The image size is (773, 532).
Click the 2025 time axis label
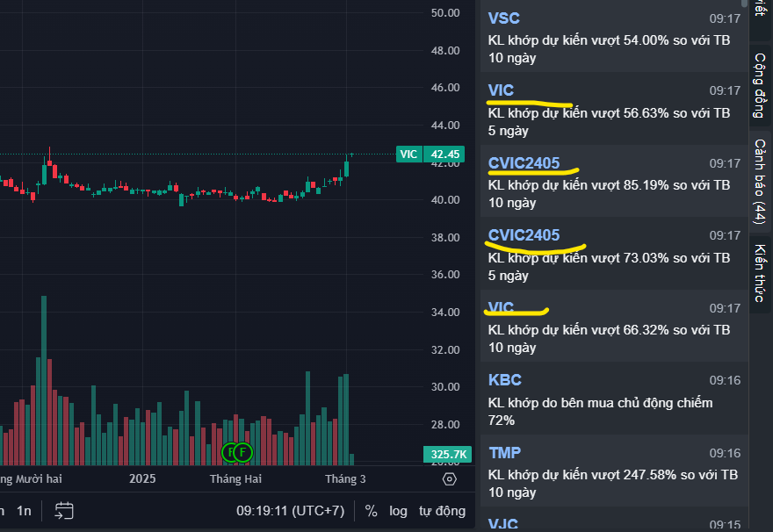click(x=142, y=478)
